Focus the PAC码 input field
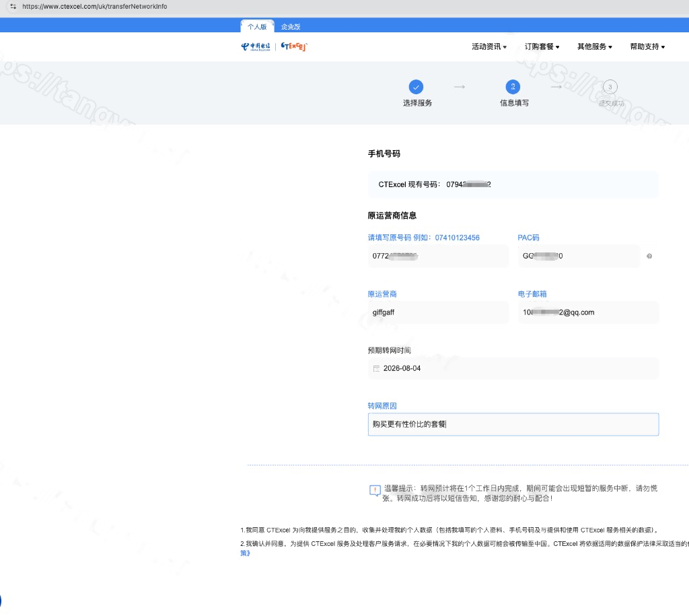Viewport: 689px width, 616px height. [x=579, y=256]
